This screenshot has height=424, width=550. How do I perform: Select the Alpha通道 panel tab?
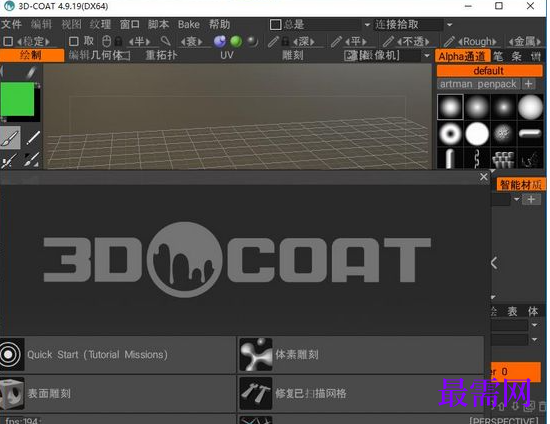pos(462,56)
